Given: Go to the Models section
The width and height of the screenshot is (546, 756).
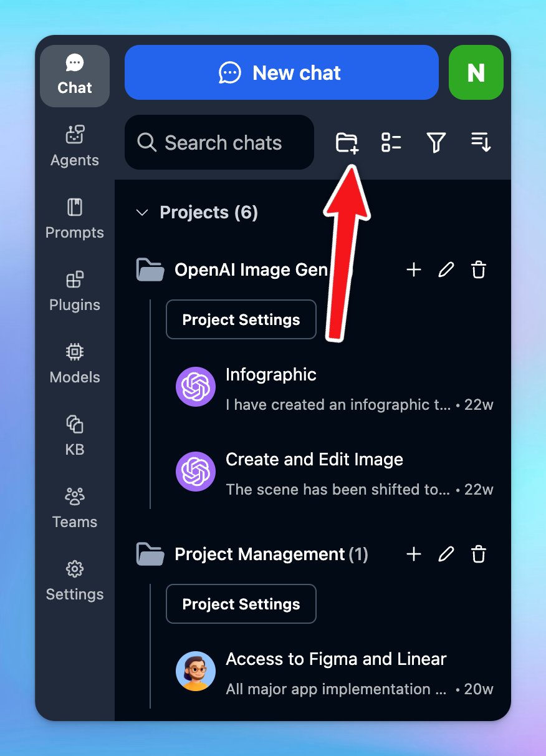Looking at the screenshot, I should (75, 364).
